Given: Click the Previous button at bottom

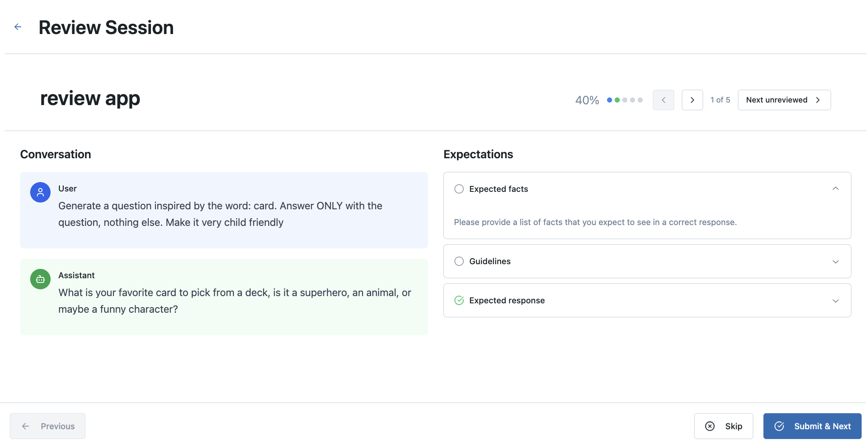Looking at the screenshot, I should coord(48,426).
